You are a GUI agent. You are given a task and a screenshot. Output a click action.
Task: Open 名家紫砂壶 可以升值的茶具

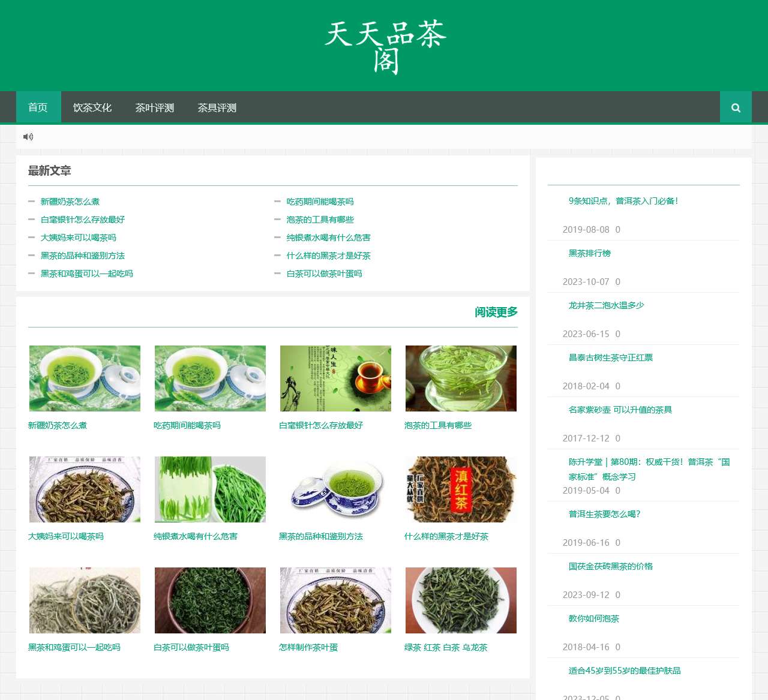click(620, 410)
